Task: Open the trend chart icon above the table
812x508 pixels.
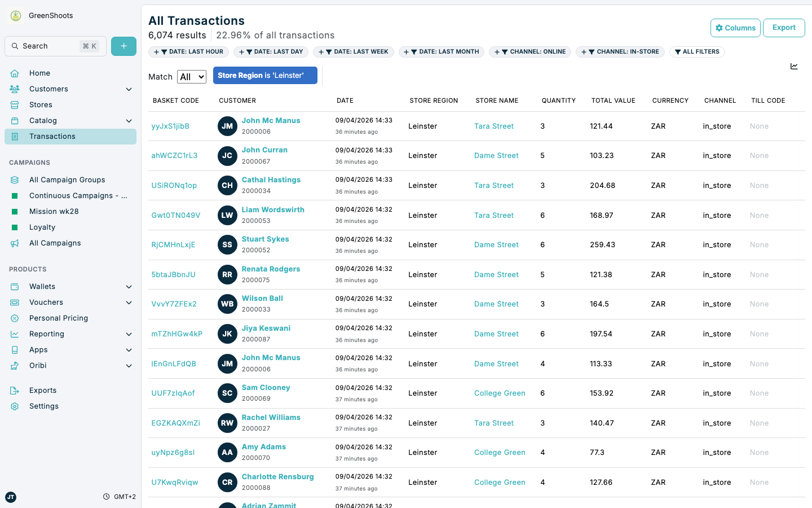Action: point(794,66)
